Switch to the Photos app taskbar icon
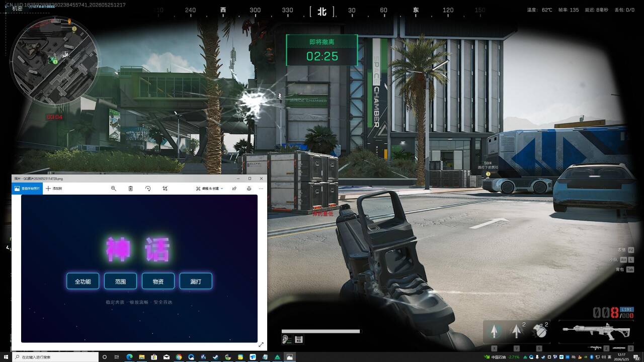 coord(290,357)
